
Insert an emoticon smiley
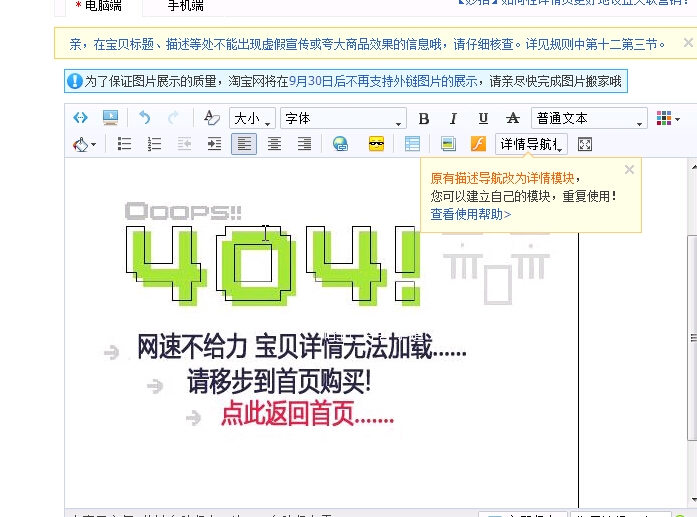[377, 144]
